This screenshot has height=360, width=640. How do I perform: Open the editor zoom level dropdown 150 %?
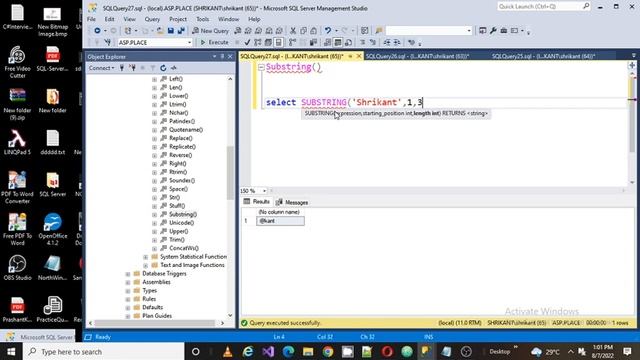point(264,191)
